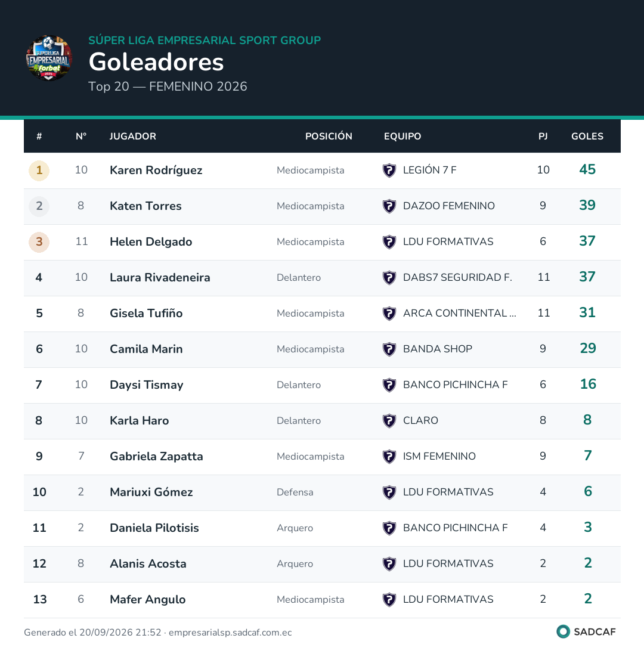Click the silver rank 2 badge
The image size is (644, 663).
pyautogui.click(x=39, y=206)
